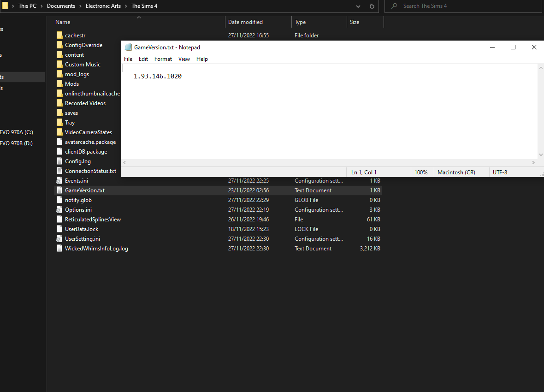This screenshot has width=544, height=392.
Task: Select the VideoCameraStates folder icon
Action: pos(59,132)
